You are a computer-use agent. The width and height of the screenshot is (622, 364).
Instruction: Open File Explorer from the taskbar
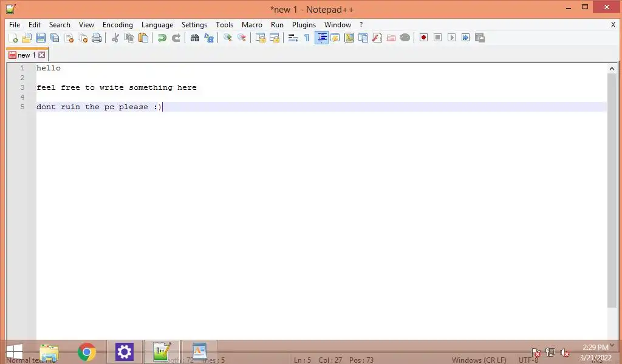(49, 352)
